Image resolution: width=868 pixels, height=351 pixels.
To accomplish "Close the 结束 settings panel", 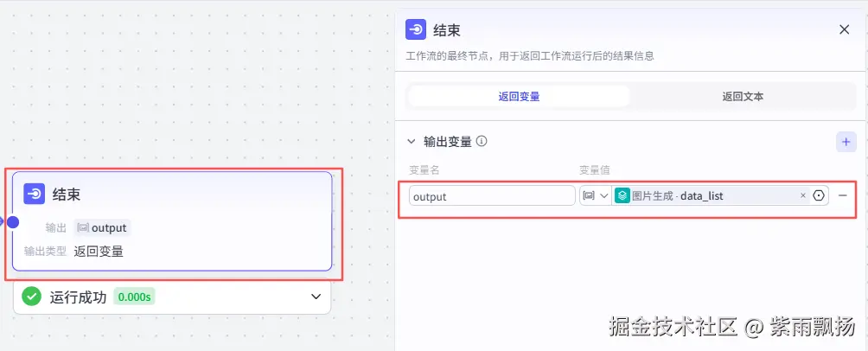I will (845, 29).
